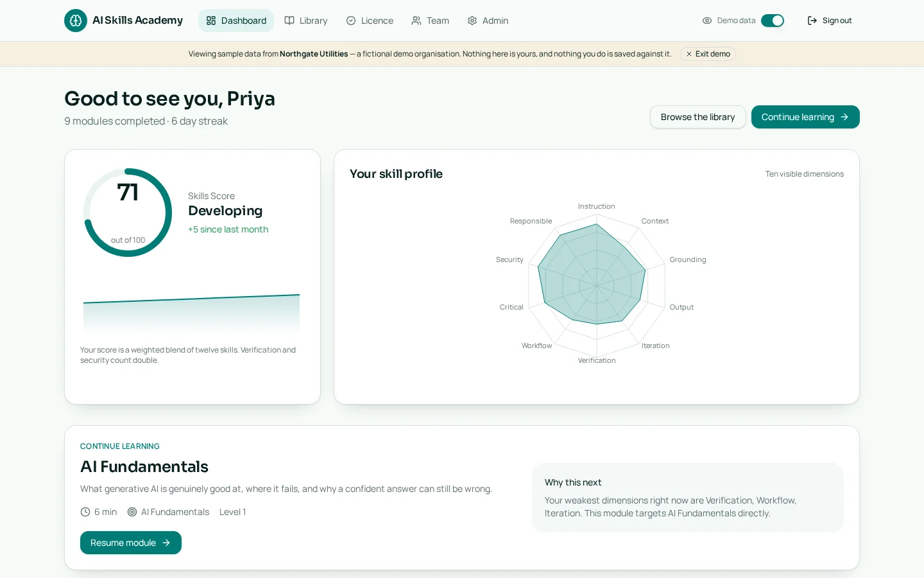Click the "Verification" radar axis label
Viewport: 924px width, 578px height.
pyautogui.click(x=597, y=360)
